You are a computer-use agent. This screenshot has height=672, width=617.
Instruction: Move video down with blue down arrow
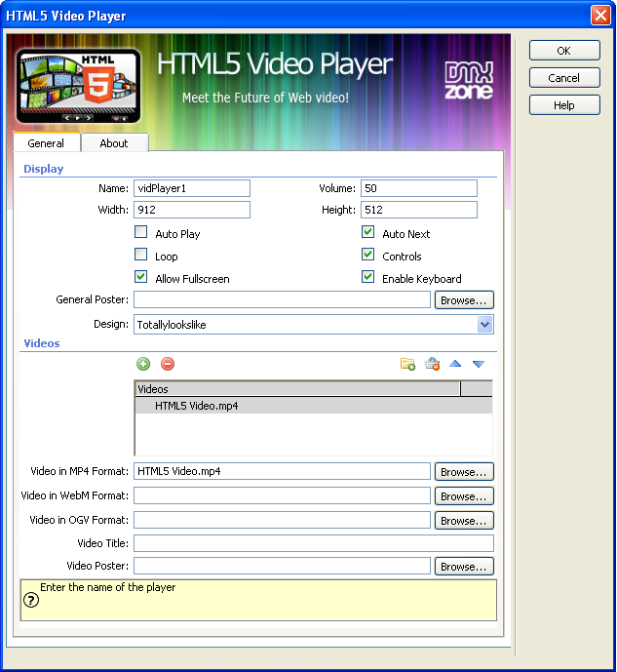point(479,365)
